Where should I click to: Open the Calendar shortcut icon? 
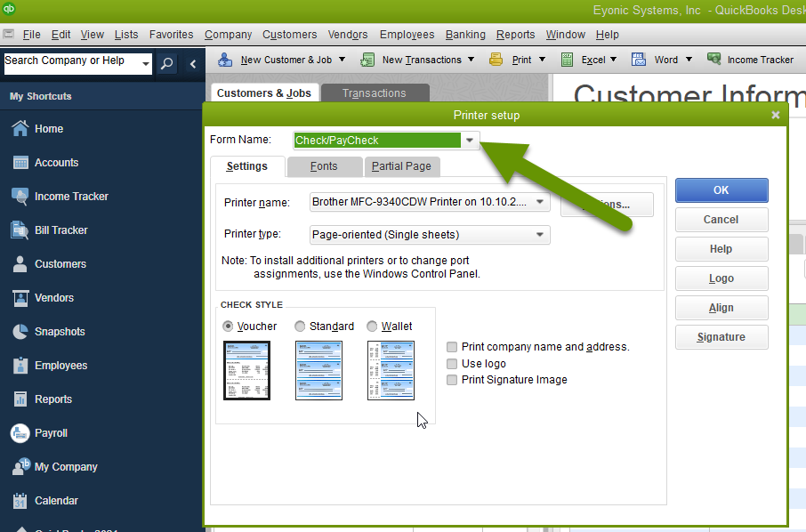point(20,501)
